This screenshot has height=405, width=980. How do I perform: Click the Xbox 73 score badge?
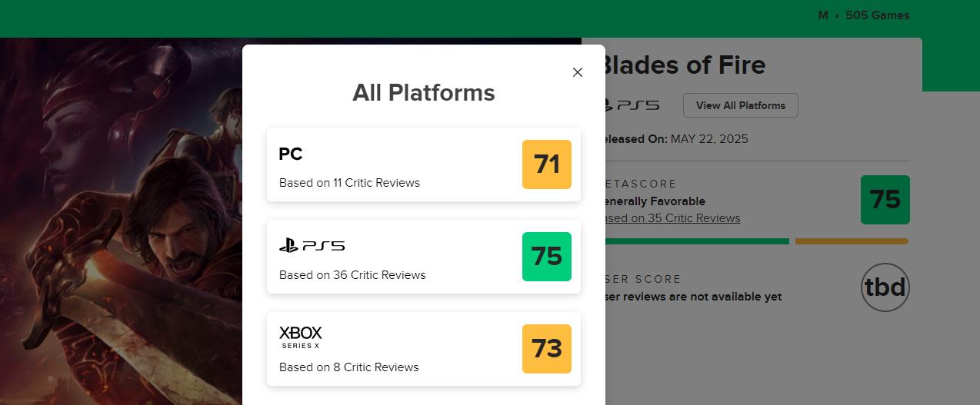coord(546,349)
